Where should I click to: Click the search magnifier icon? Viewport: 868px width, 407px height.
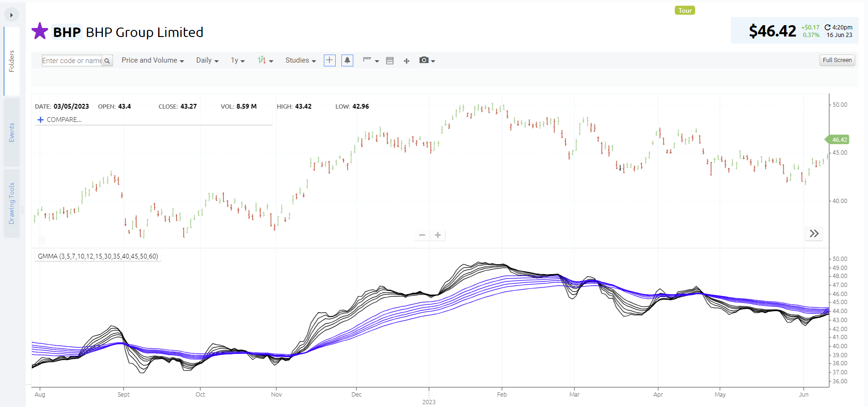107,61
